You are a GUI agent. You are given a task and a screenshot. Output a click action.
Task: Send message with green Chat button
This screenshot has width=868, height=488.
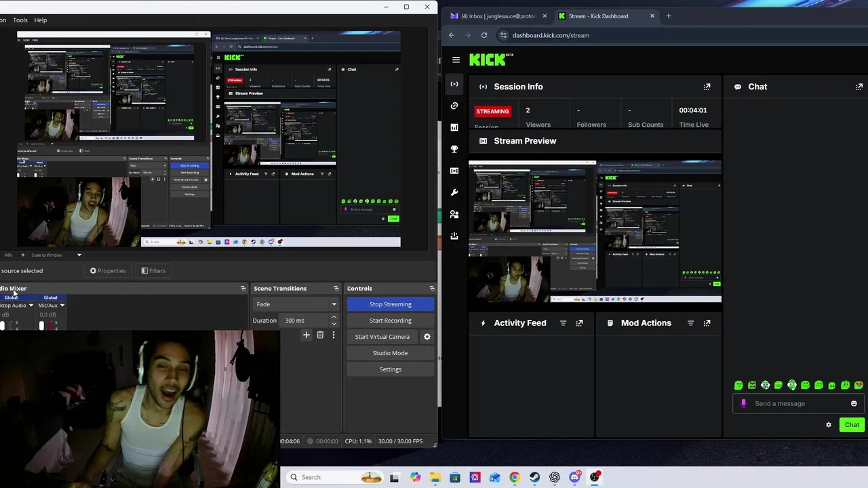[852, 425]
